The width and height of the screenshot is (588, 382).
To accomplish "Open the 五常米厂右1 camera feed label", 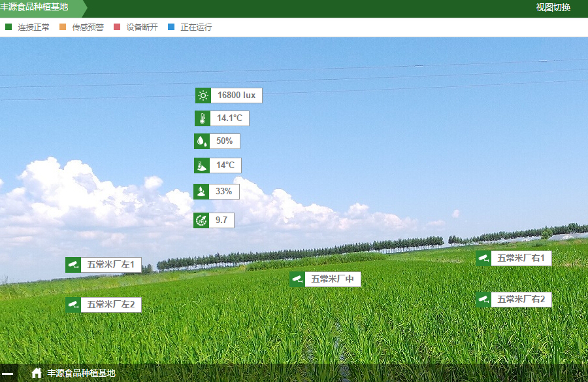I will 521,258.
